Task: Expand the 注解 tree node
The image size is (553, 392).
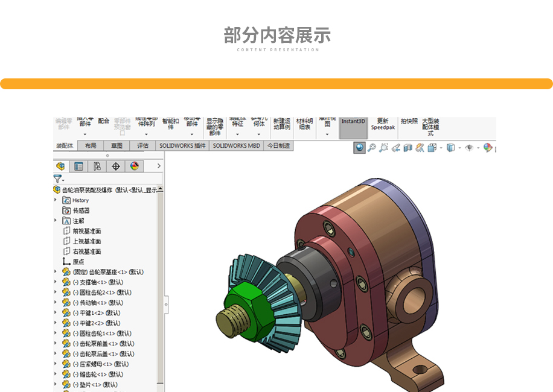Action: 56,221
